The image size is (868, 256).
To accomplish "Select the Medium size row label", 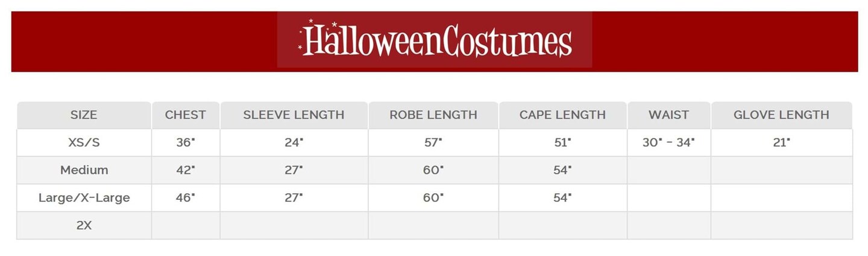I will click(84, 170).
